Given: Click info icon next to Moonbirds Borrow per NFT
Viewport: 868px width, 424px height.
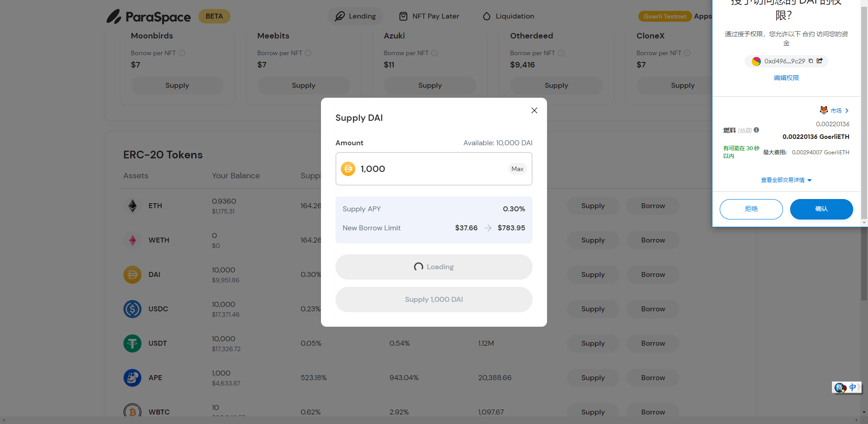Looking at the screenshot, I should [x=182, y=53].
